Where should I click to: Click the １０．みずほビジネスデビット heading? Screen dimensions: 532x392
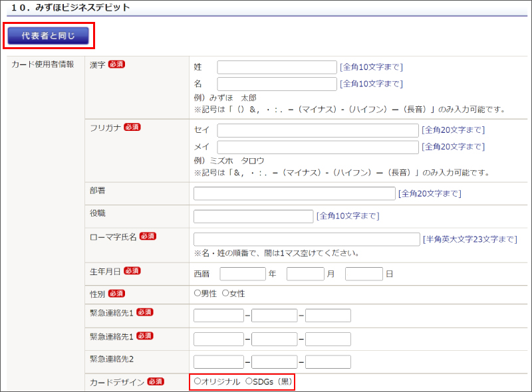(x=70, y=7)
